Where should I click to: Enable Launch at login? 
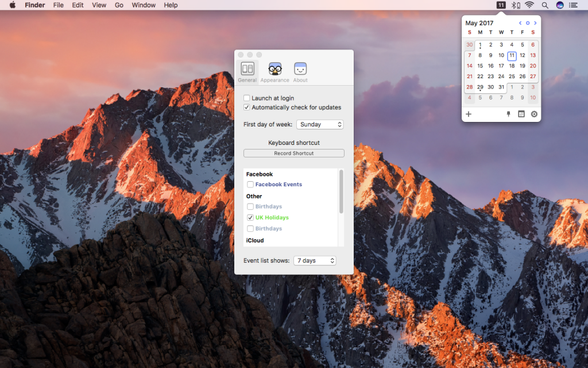pos(247,98)
